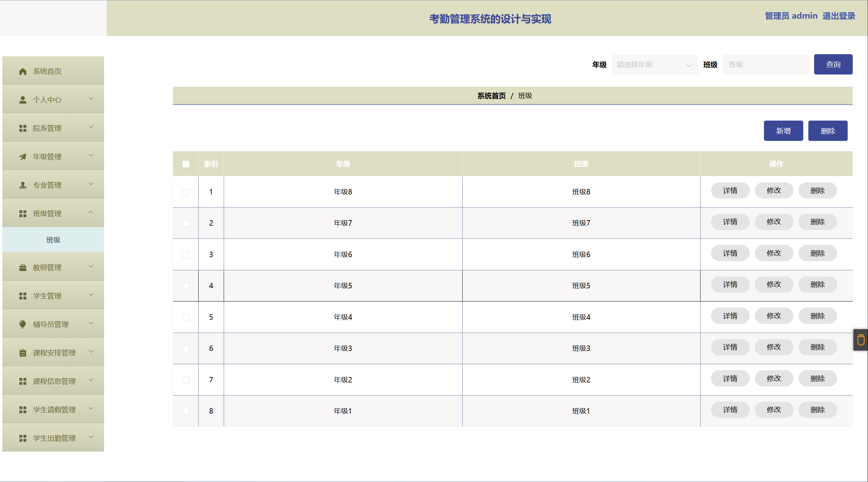Select the 班级 submenu item
868x482 pixels.
[53, 240]
